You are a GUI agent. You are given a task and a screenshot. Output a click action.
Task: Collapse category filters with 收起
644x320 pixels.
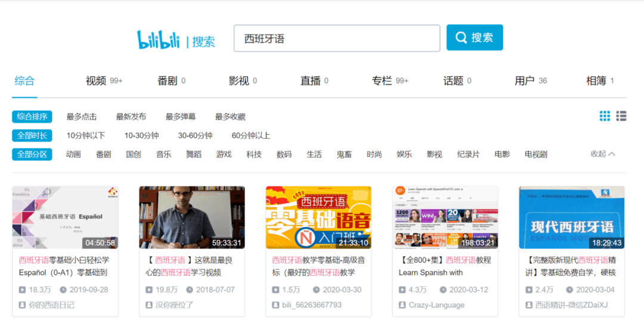[602, 154]
